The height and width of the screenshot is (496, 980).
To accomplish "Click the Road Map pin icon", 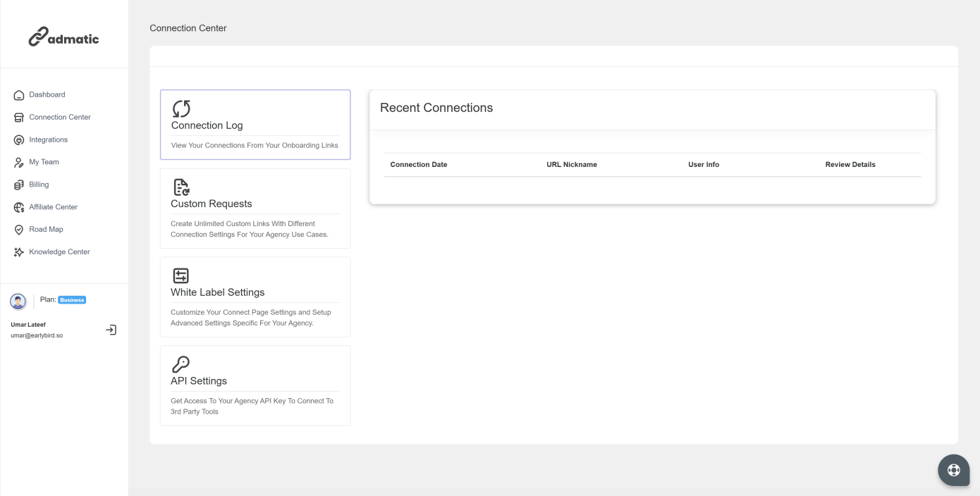I will [x=19, y=230].
